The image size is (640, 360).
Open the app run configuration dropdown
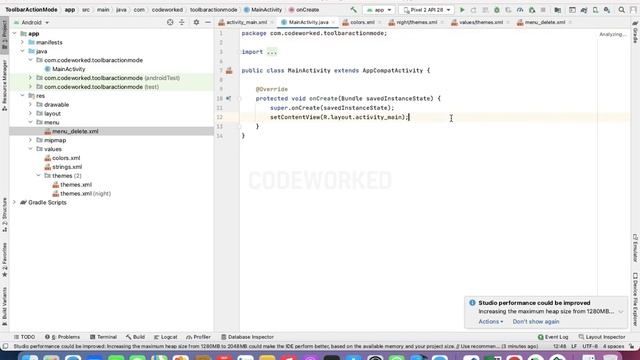pyautogui.click(x=379, y=10)
